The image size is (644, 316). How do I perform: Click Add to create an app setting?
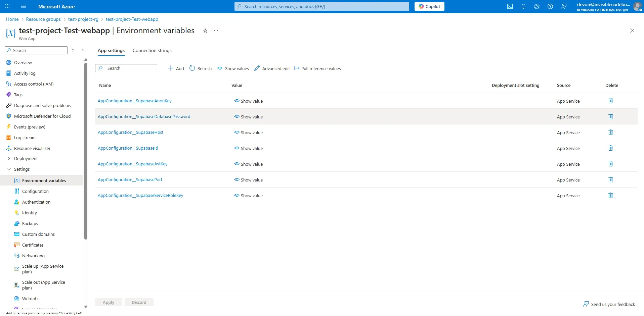click(176, 68)
